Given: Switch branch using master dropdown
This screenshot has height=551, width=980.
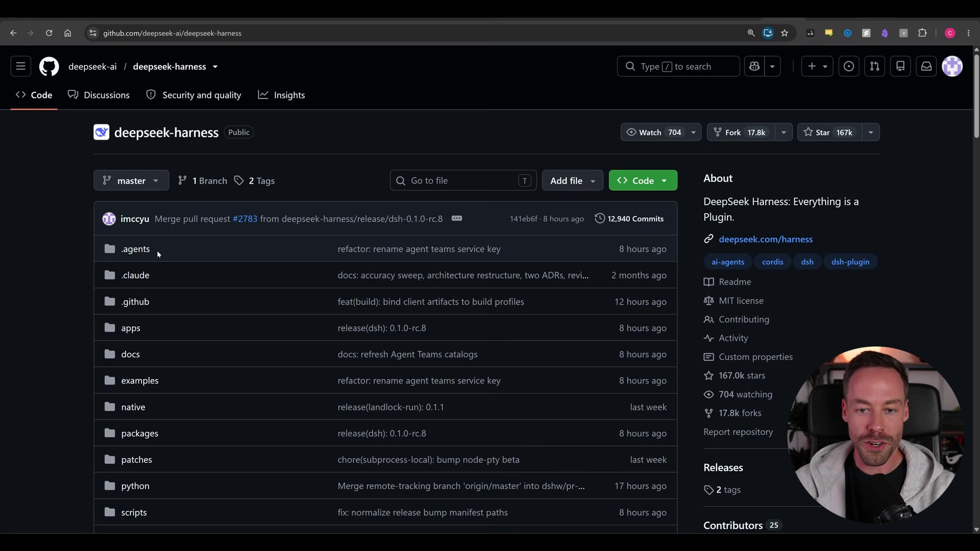Looking at the screenshot, I should point(131,181).
